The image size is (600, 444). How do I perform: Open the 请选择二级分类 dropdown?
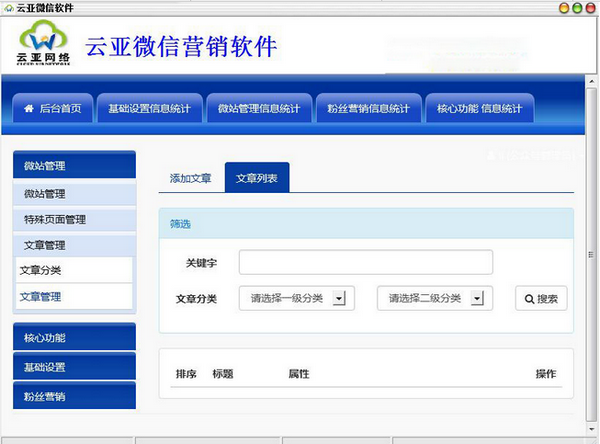click(435, 298)
